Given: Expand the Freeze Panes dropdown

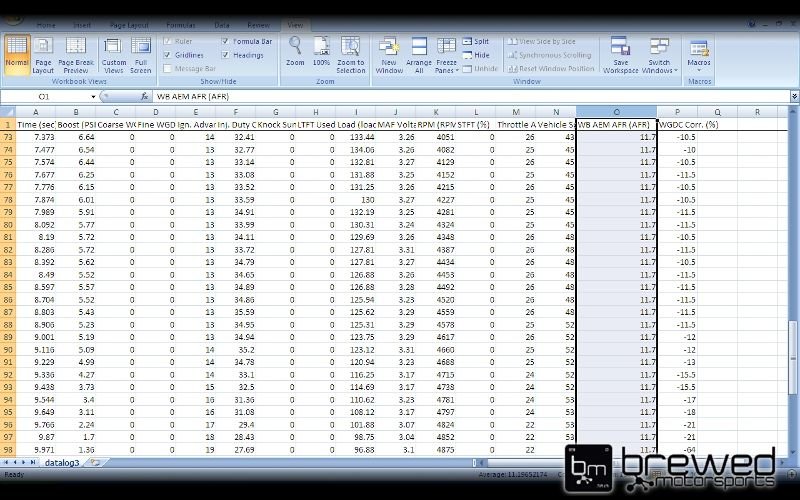Looking at the screenshot, I should tap(446, 70).
